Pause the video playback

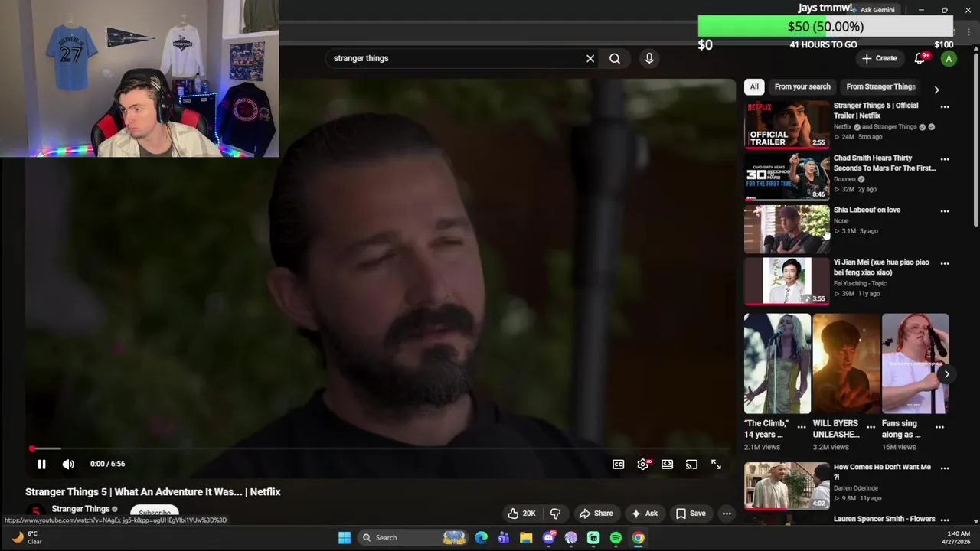click(42, 464)
